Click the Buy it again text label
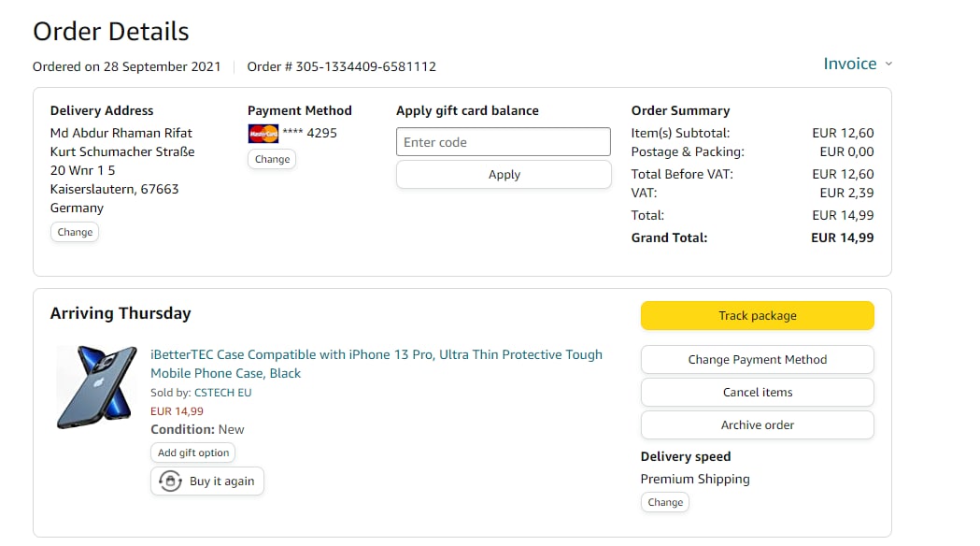This screenshot has width=980, height=546. pos(221,481)
